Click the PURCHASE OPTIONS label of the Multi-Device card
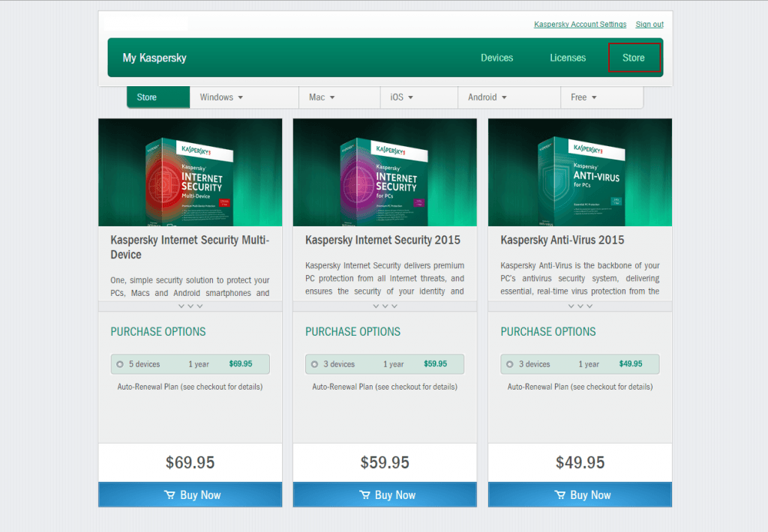 [x=158, y=332]
